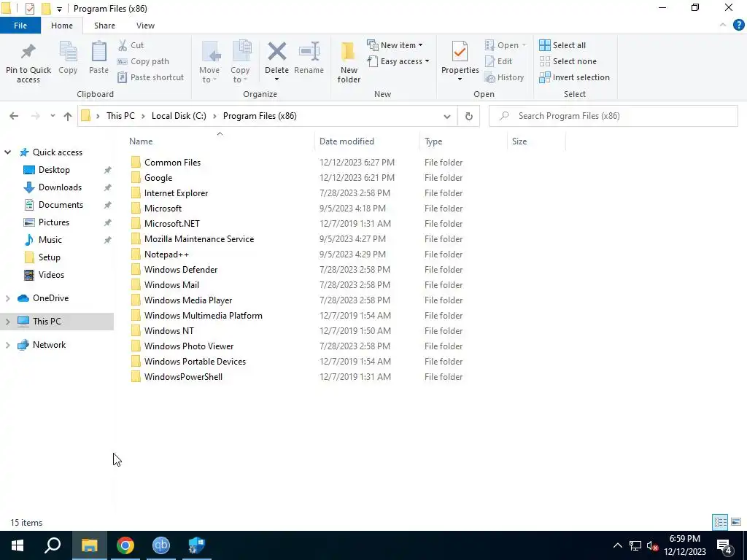This screenshot has height=560, width=747.
Task: Go back to previous folder
Action: (14, 116)
